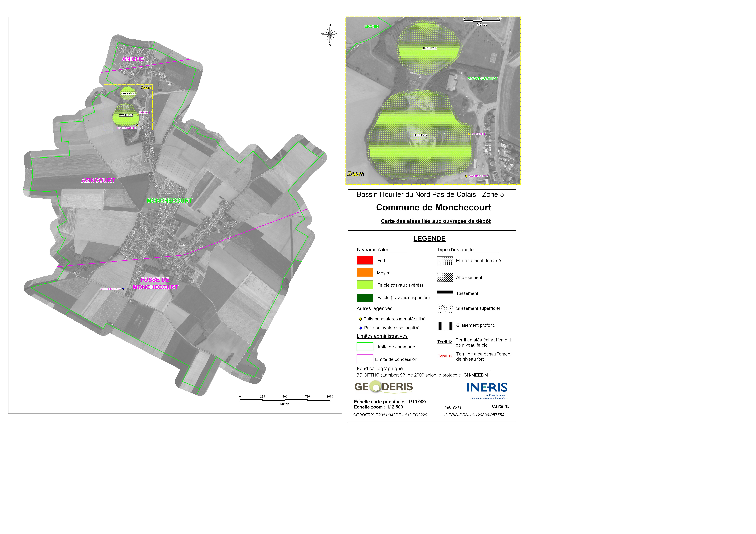
Task: Click the green Limite de commune box
Action: coord(365,347)
